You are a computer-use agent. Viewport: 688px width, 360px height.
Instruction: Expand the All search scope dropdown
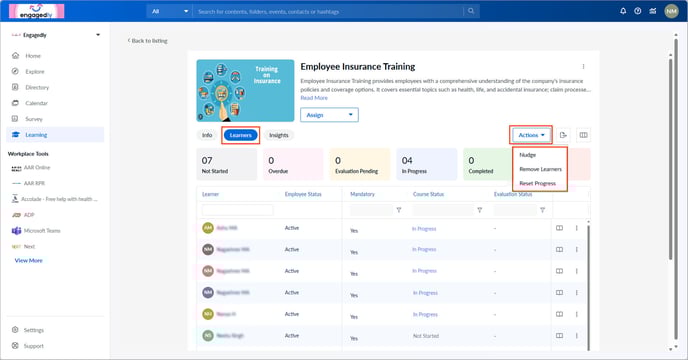click(170, 11)
